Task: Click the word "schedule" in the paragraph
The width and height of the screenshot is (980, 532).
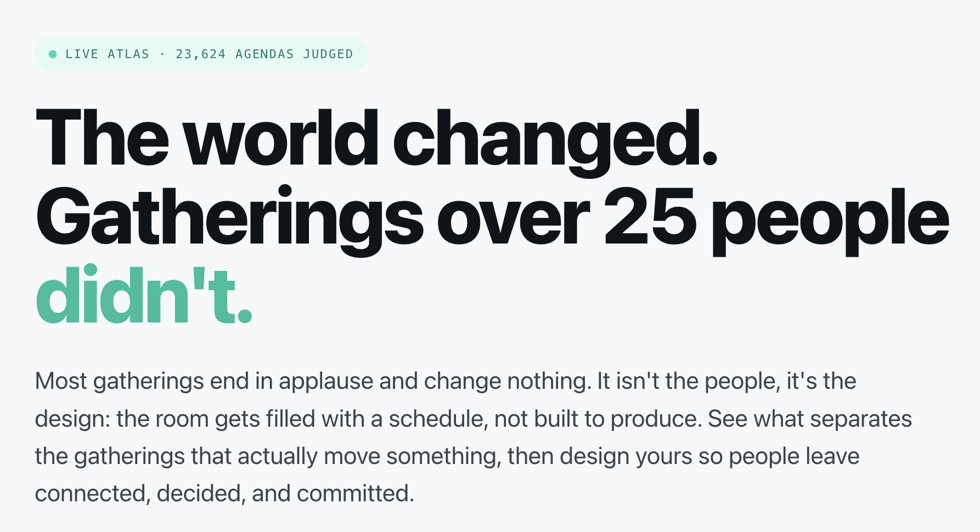Action: tap(438, 419)
